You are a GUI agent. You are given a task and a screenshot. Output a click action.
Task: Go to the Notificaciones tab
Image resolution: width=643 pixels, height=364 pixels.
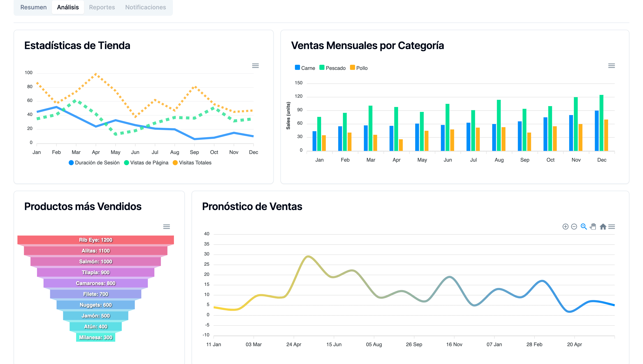point(145,7)
